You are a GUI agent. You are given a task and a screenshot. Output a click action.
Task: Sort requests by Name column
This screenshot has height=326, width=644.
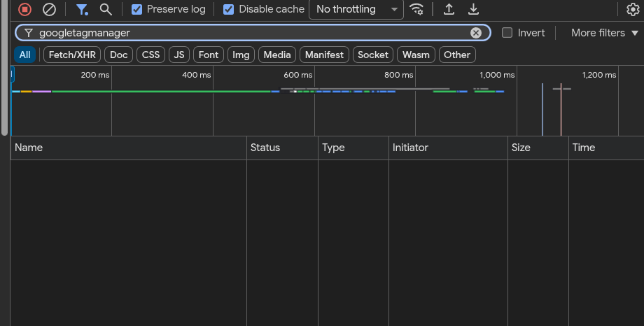pos(129,148)
